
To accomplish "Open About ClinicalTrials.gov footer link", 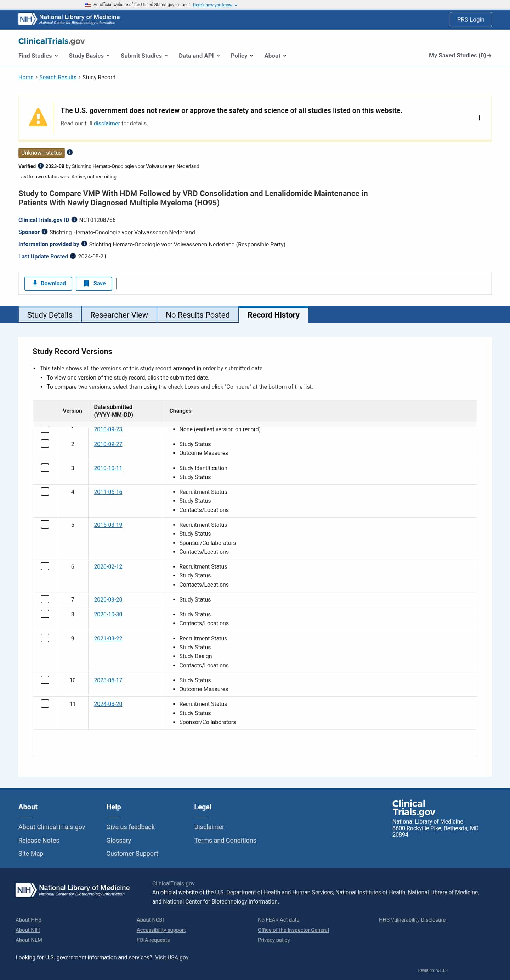I will point(52,827).
